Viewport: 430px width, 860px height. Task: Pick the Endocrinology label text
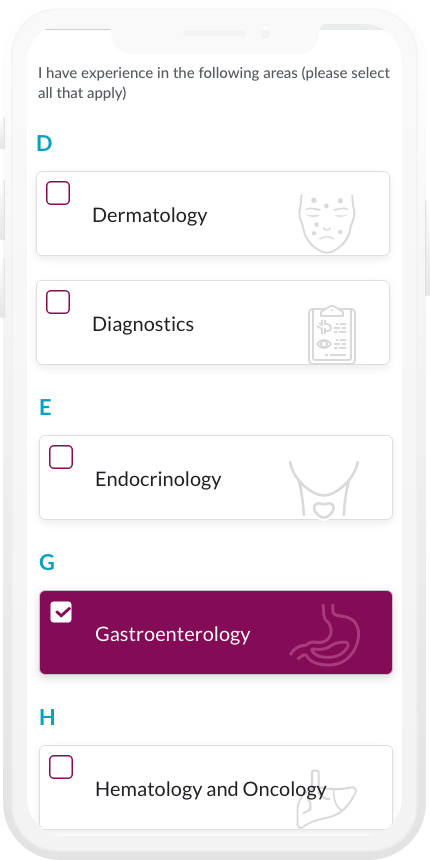click(159, 479)
